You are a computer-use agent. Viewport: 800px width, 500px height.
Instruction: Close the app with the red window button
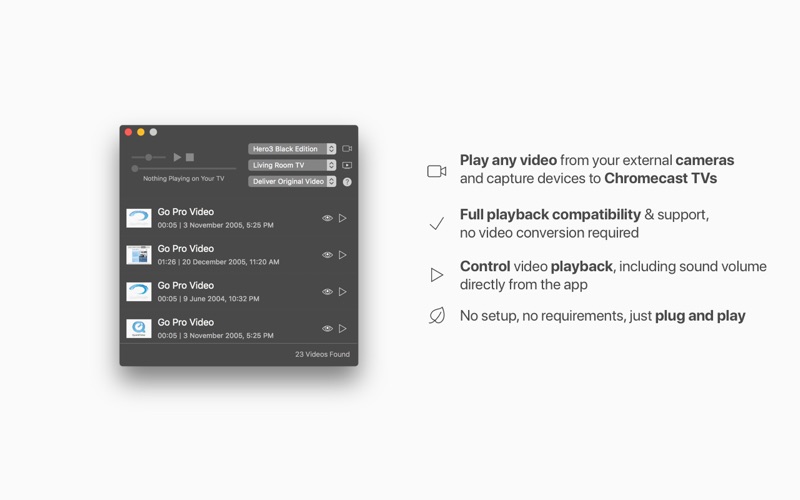(x=129, y=132)
